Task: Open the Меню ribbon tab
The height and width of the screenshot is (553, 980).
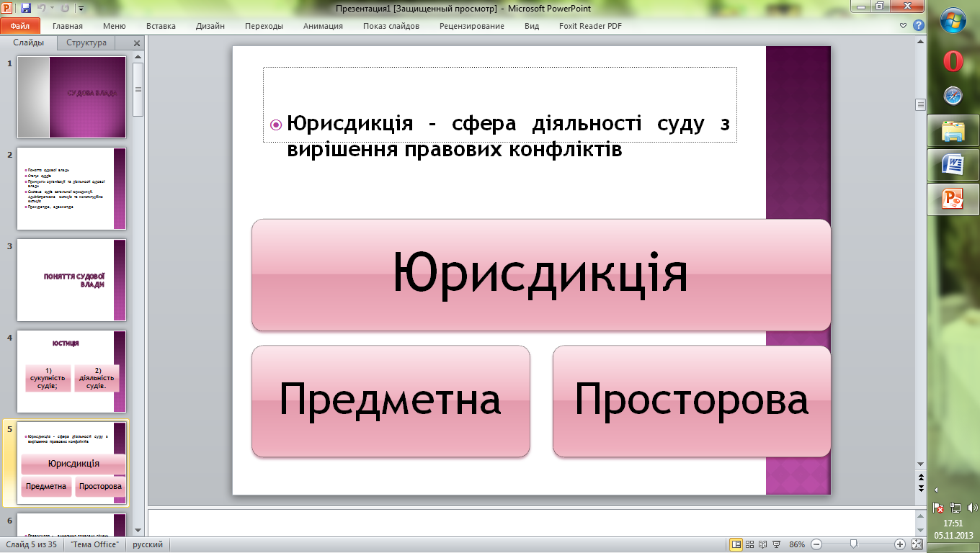Action: point(115,26)
